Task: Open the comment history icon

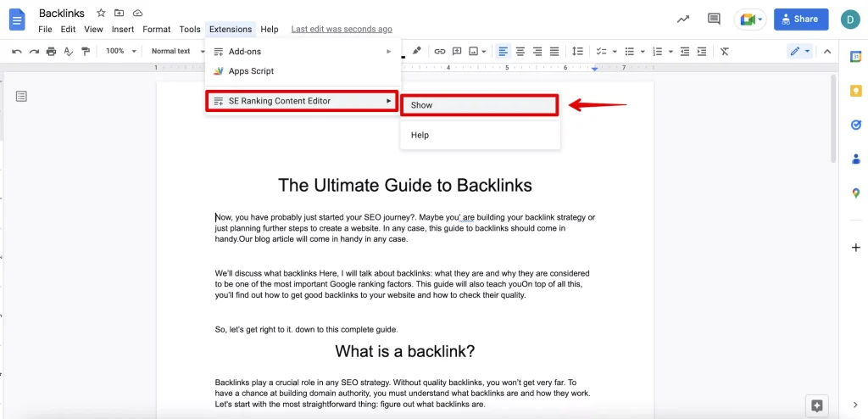Action: click(x=714, y=19)
